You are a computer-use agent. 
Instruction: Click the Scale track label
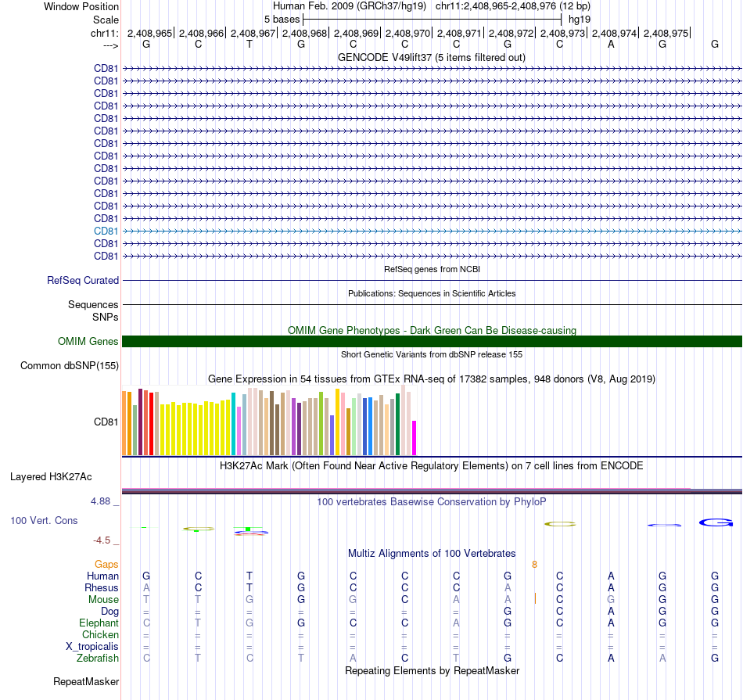[x=106, y=20]
